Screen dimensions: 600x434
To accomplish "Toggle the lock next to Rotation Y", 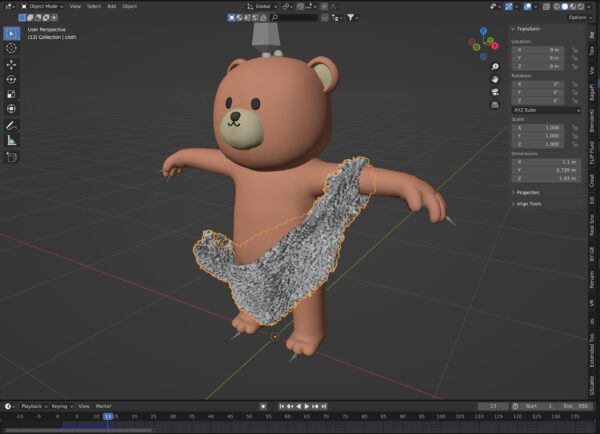I will (x=574, y=92).
